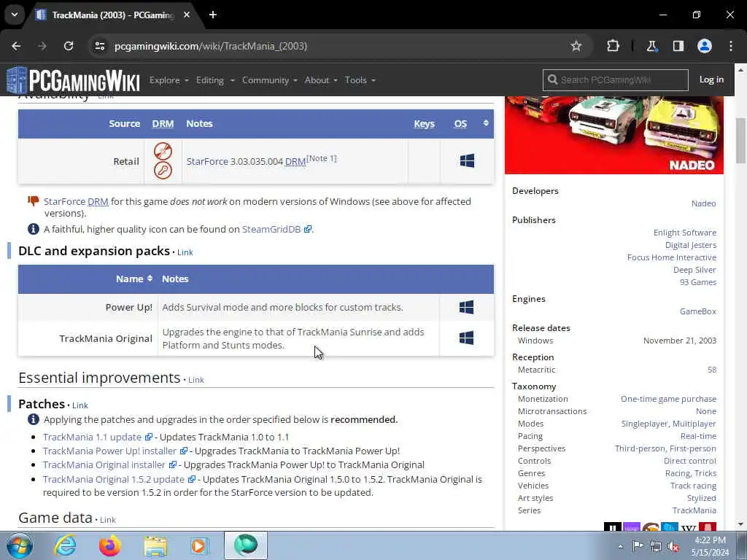Go back to the previous page
The image size is (747, 560).
pyautogui.click(x=16, y=46)
